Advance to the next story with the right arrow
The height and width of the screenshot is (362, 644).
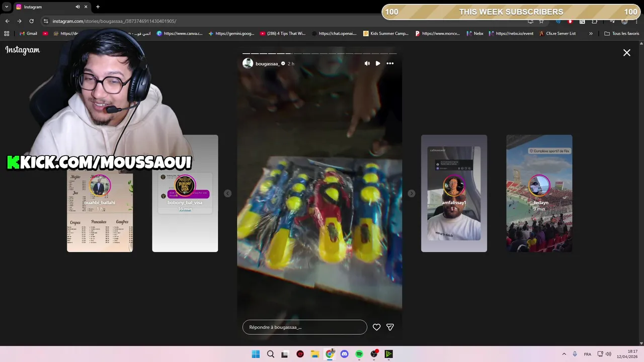pos(412,194)
